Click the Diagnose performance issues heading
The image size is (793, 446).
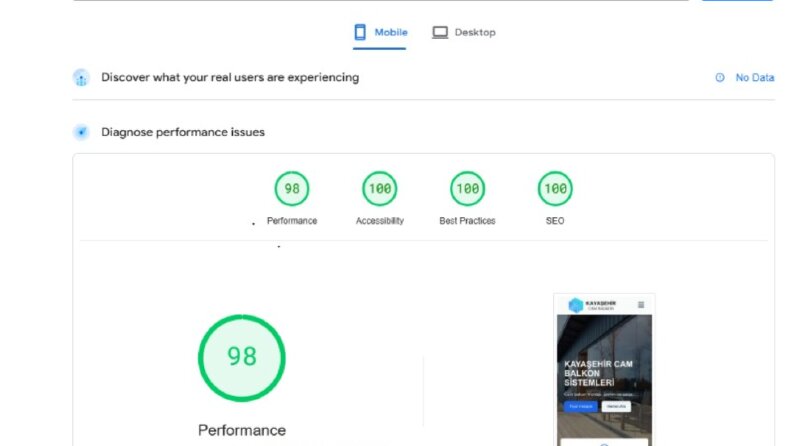pyautogui.click(x=183, y=132)
